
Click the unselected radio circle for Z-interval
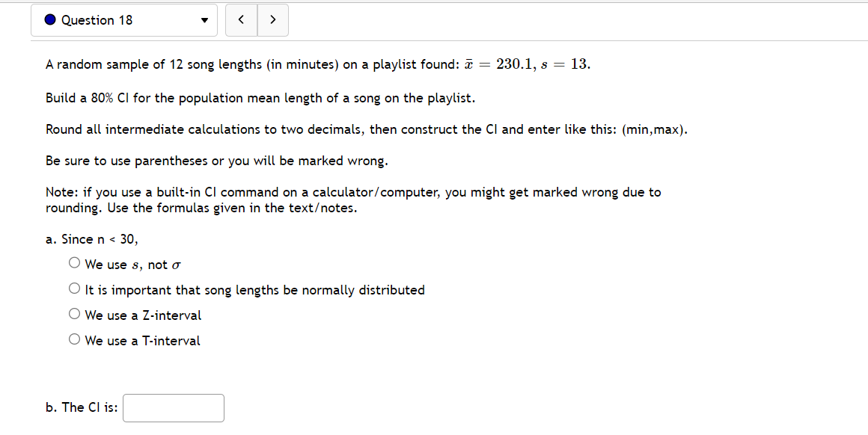pos(74,312)
